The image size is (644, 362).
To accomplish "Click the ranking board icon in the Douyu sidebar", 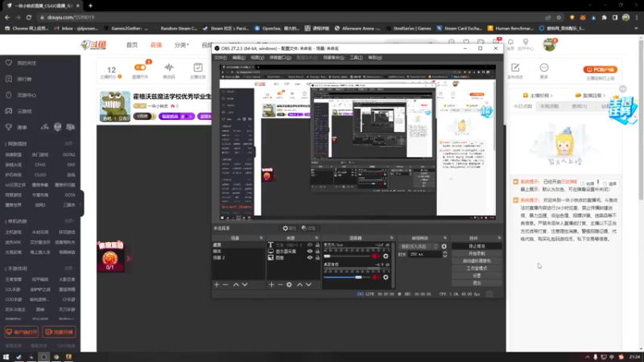I will click(9, 79).
